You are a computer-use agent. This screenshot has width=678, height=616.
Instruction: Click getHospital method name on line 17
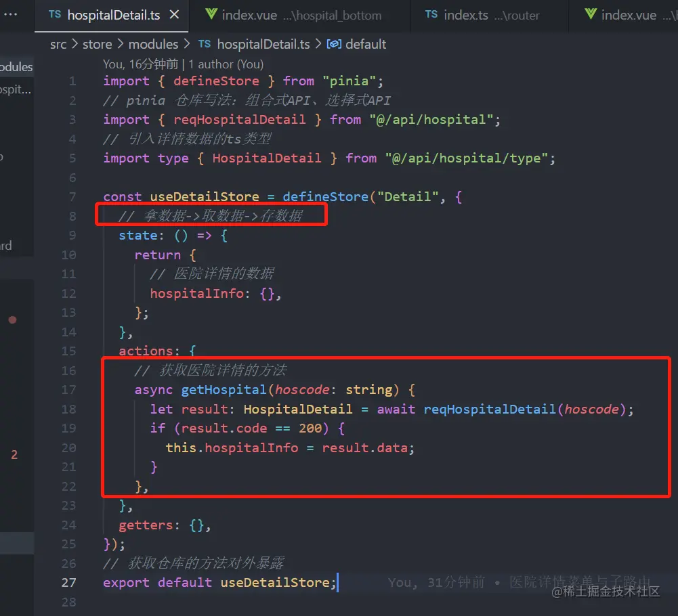pos(224,390)
